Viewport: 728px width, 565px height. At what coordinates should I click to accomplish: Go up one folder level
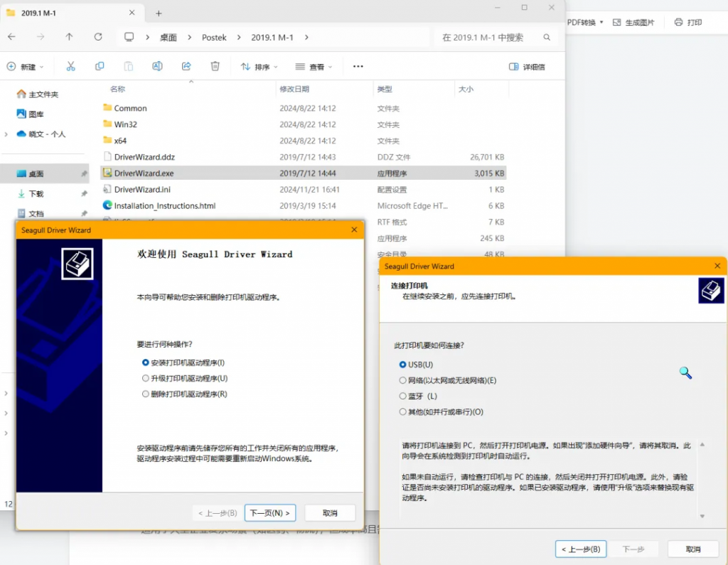click(69, 37)
